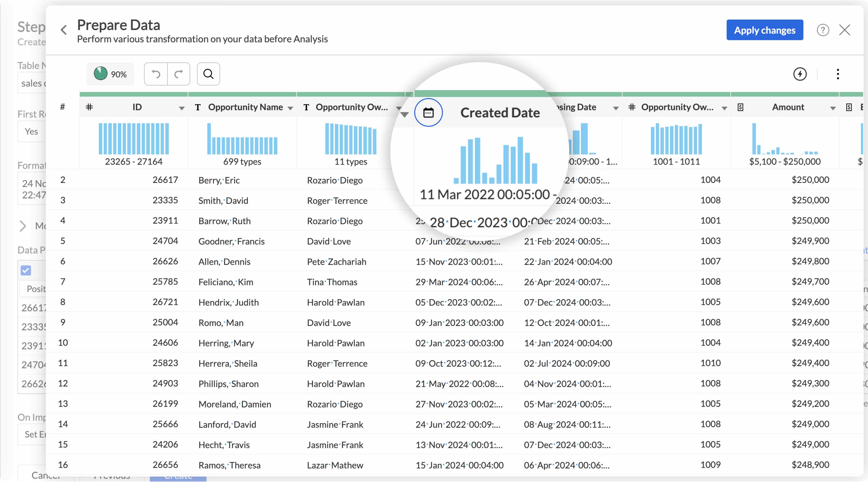The image size is (868, 482).
Task: Click the Amount column currency type icon
Action: tap(740, 107)
